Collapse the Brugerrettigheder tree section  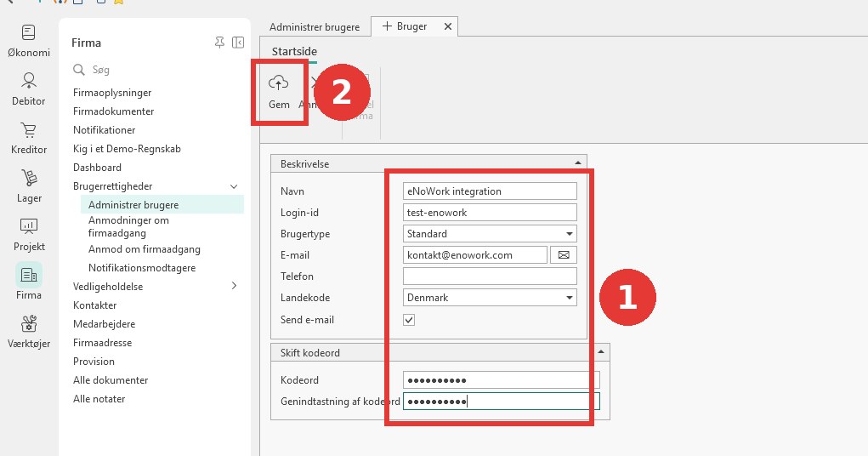pyautogui.click(x=234, y=186)
